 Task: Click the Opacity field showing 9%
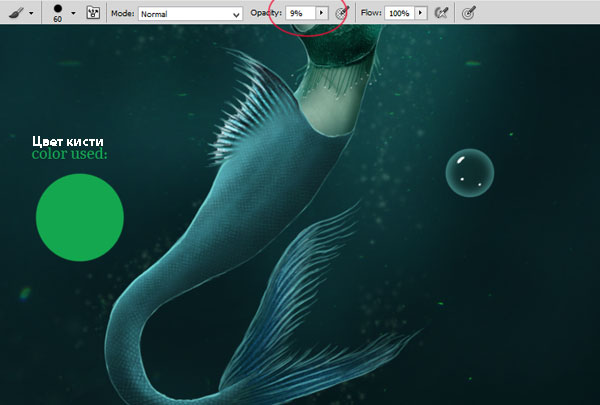click(x=301, y=13)
